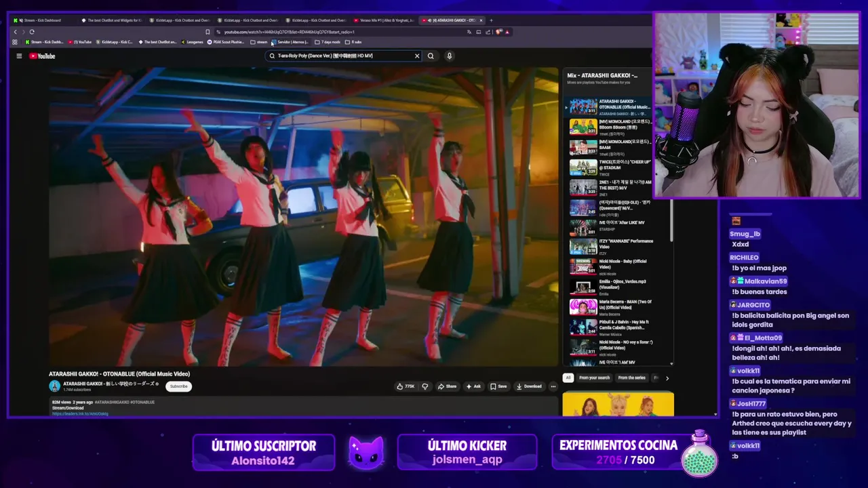This screenshot has width=868, height=488.
Task: Open the Stream/Download link in description
Action: 80,413
